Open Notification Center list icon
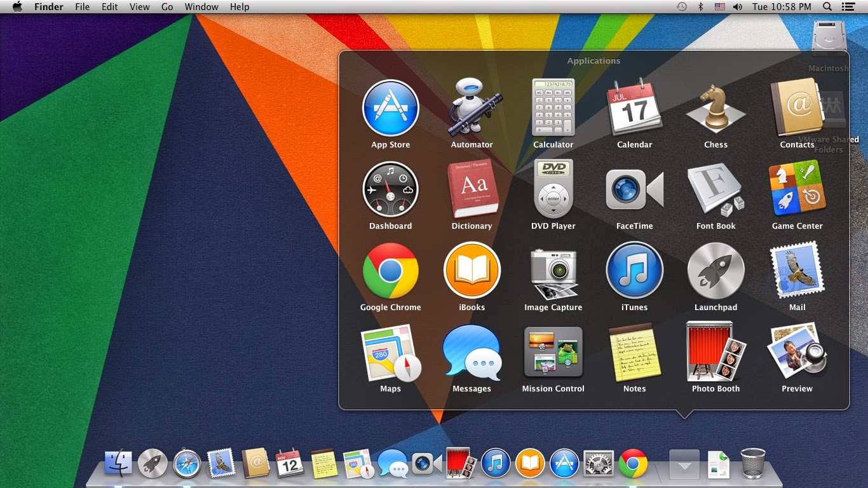The width and height of the screenshot is (868, 488). coord(848,7)
